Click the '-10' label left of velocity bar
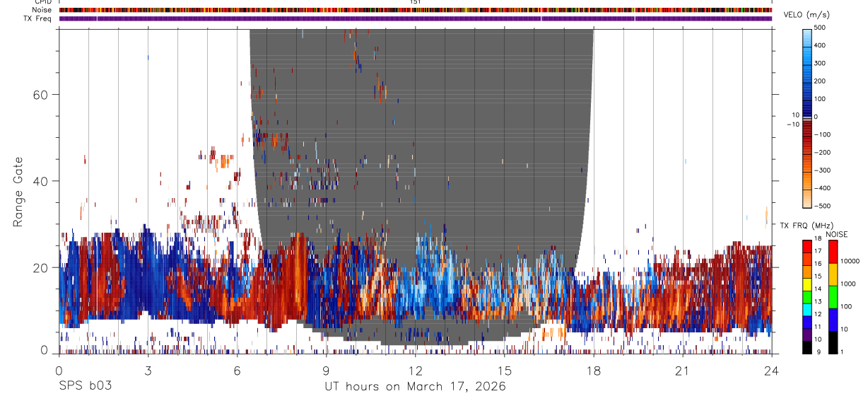 pyautogui.click(x=792, y=124)
